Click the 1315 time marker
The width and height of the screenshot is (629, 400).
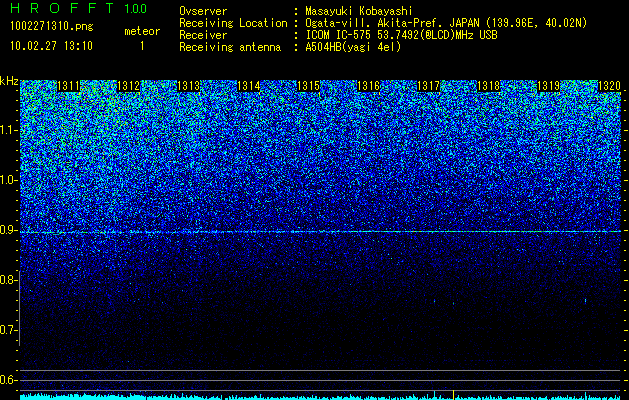tap(308, 86)
